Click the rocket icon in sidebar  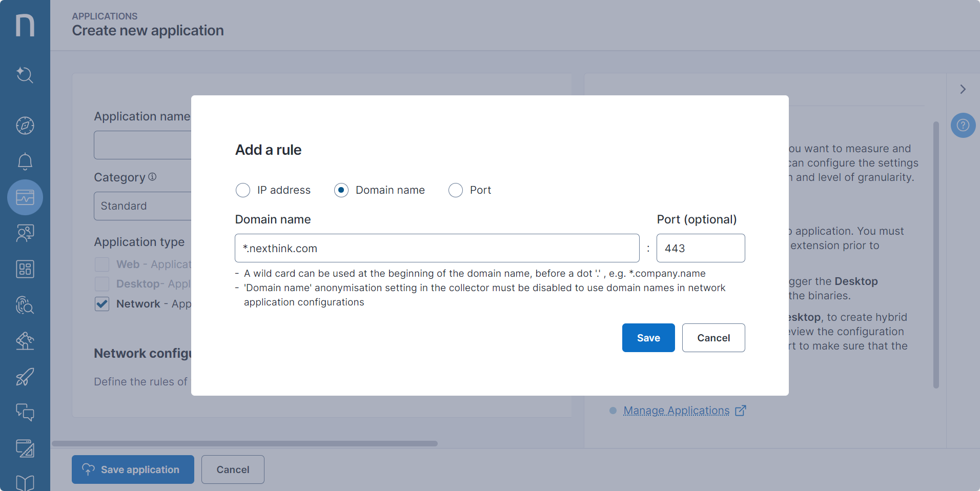tap(25, 377)
